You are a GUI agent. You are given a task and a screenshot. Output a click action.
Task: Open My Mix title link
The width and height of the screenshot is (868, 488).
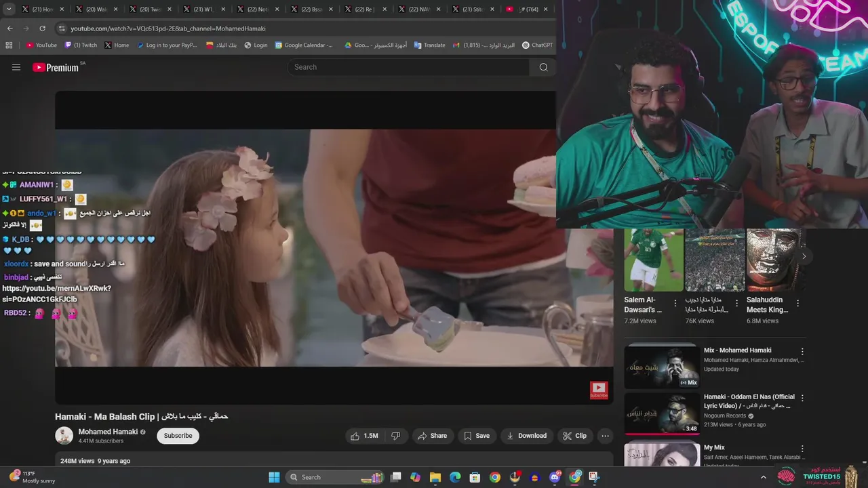[x=714, y=447]
